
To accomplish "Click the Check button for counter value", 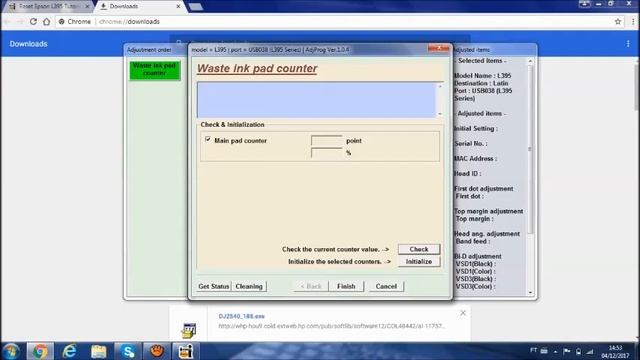I will [x=419, y=249].
